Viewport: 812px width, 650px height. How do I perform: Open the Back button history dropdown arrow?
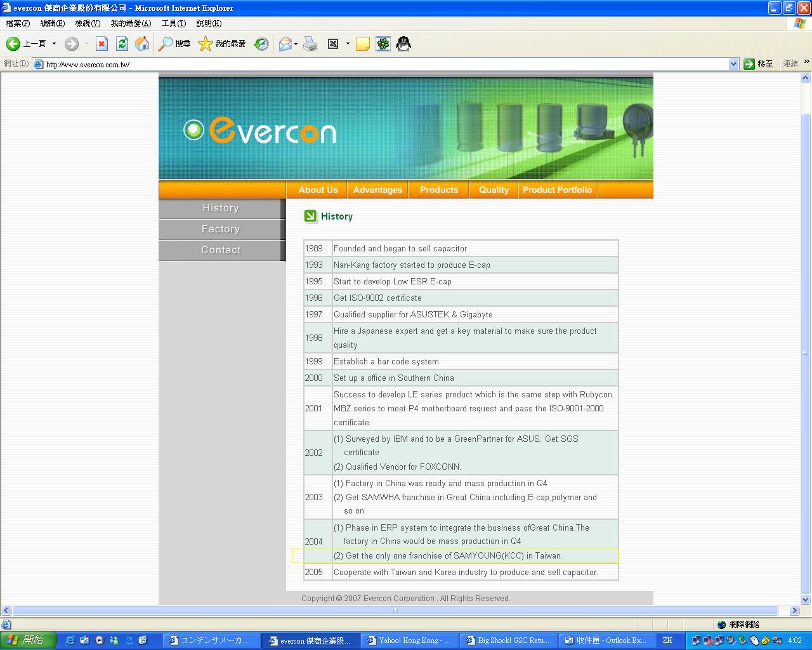(54, 44)
